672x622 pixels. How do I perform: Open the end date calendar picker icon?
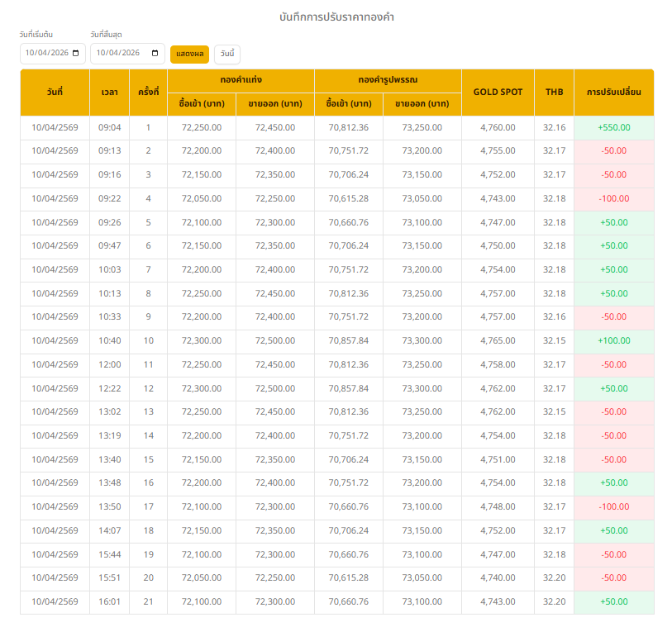(x=155, y=53)
